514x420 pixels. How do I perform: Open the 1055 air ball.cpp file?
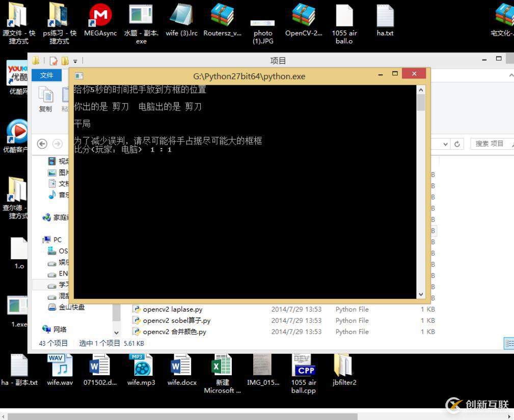[304, 374]
